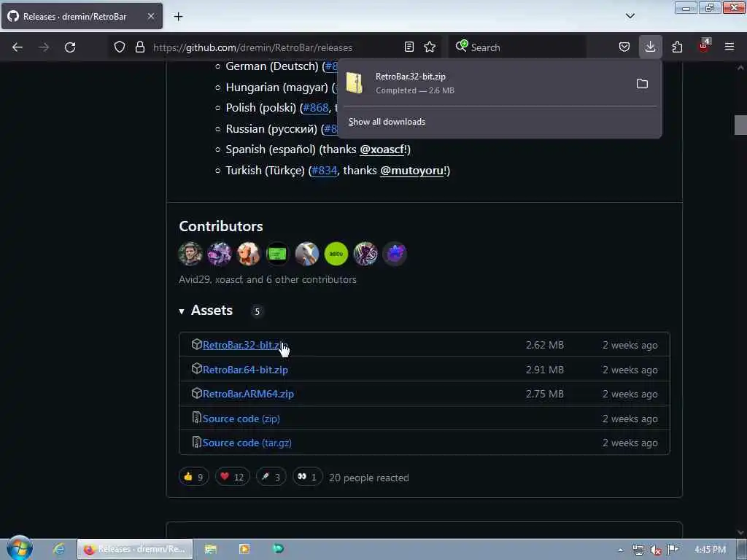747x560 pixels.
Task: Click the thumbs up reaction button
Action: tap(194, 477)
